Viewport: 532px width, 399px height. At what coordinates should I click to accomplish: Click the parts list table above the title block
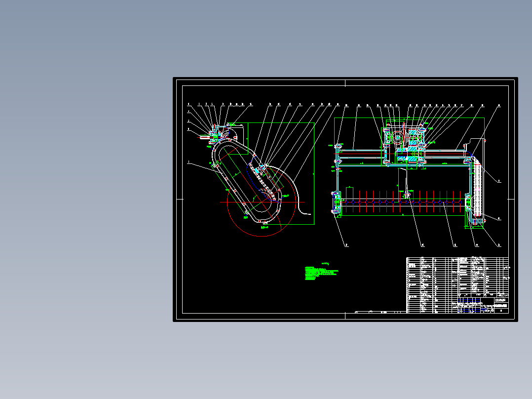click(x=457, y=278)
